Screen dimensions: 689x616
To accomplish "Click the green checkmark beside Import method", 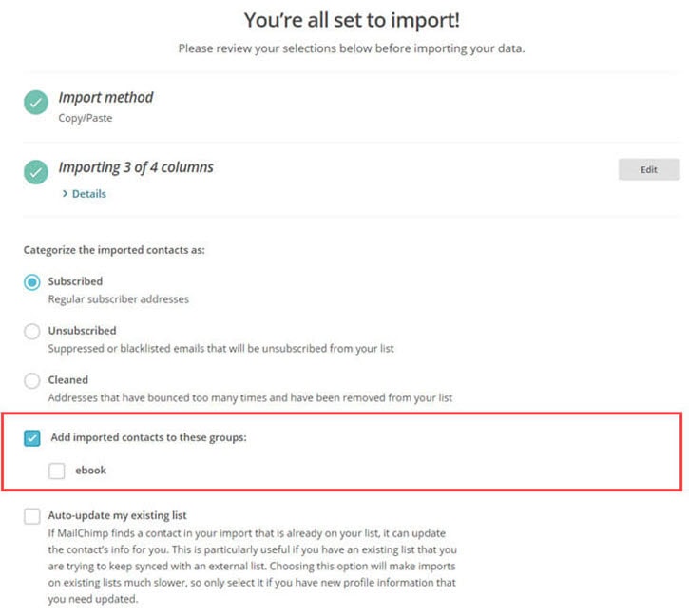I will pos(36,102).
